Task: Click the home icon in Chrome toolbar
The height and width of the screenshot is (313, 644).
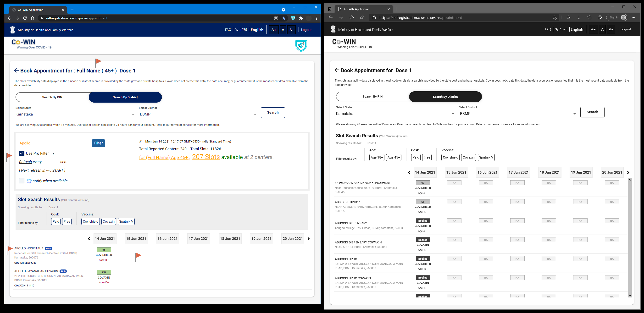Action: coord(33,18)
